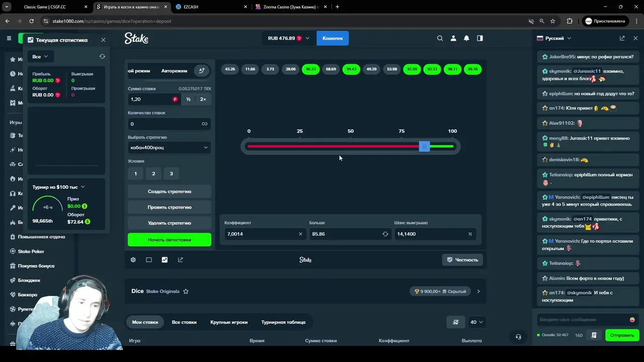Screen dimensions: 644x362
Task: Open the chat rules icon next to Отправить
Action: pyautogui.click(x=594, y=335)
